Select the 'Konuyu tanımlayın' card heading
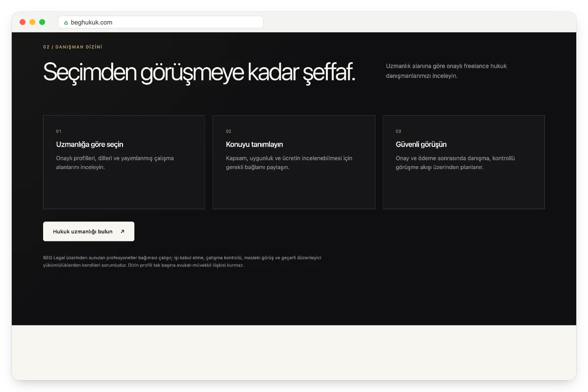This screenshot has width=588, height=392. tap(254, 145)
